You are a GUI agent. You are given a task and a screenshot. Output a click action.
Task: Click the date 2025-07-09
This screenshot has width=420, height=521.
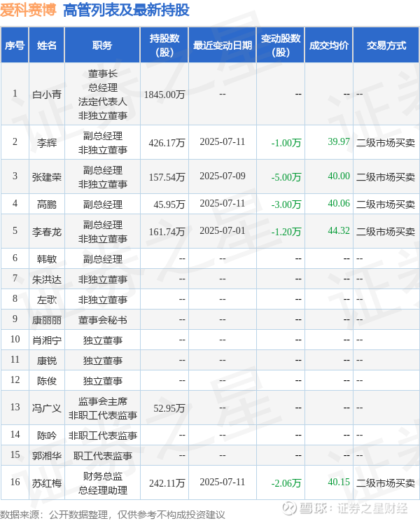point(223,176)
